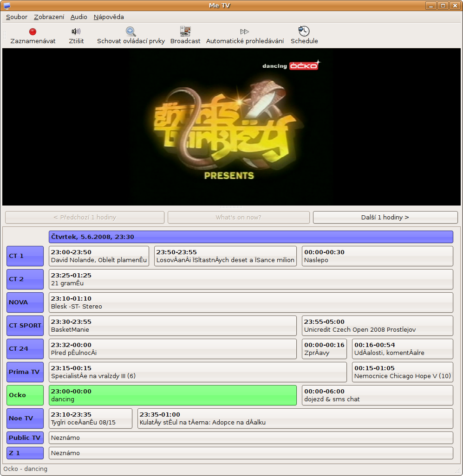Select the BasketManie programme entry
This screenshot has height=476, width=463.
tap(173, 325)
